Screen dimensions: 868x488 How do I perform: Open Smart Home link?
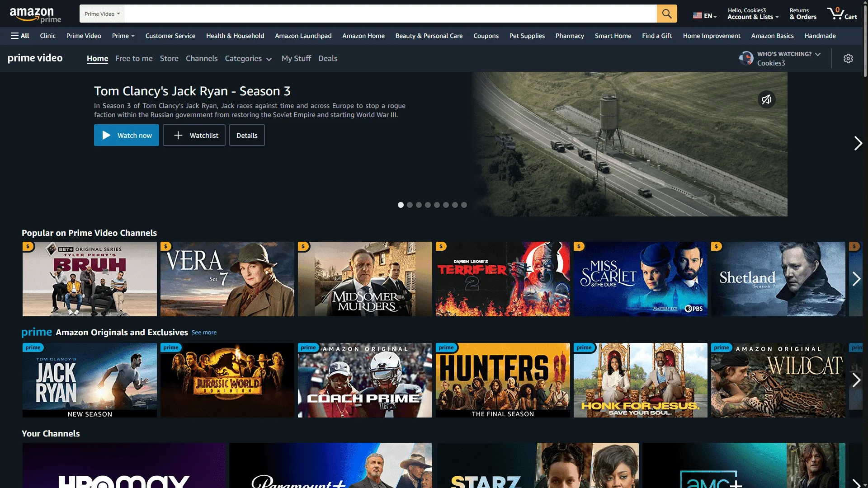(x=613, y=36)
